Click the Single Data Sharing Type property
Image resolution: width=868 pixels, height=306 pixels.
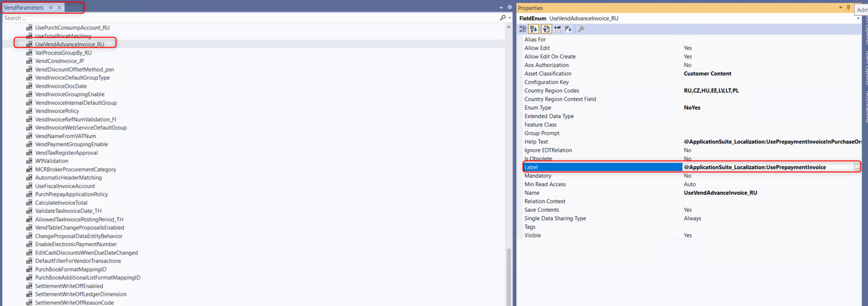[692, 219]
